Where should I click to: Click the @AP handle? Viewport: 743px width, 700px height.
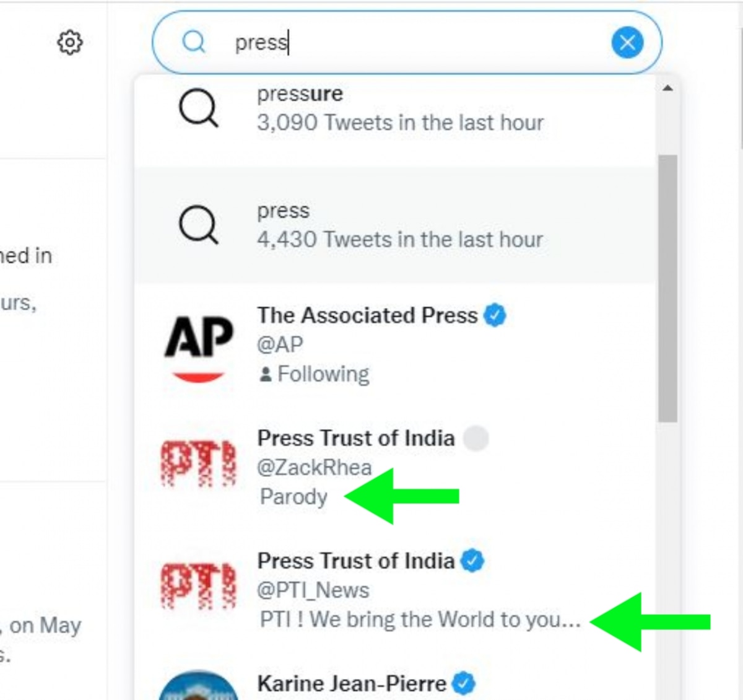[280, 344]
